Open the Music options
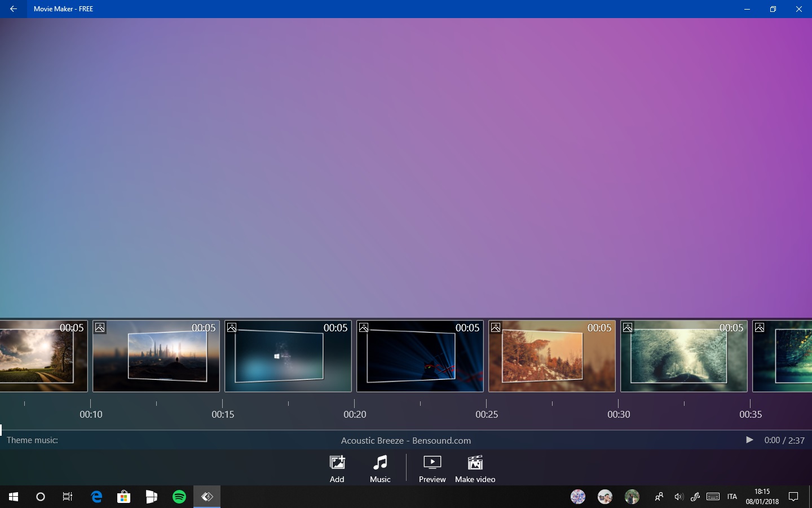 point(380,469)
